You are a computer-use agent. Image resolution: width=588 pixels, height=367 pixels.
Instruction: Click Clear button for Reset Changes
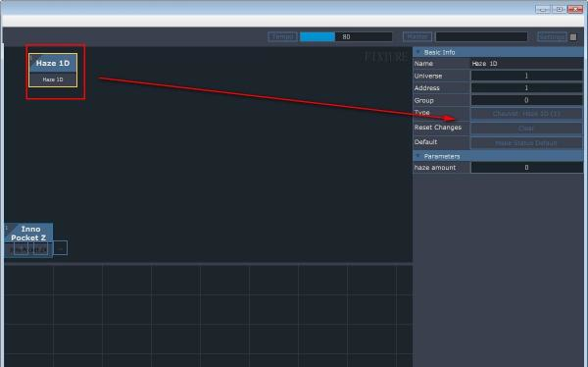click(x=526, y=129)
